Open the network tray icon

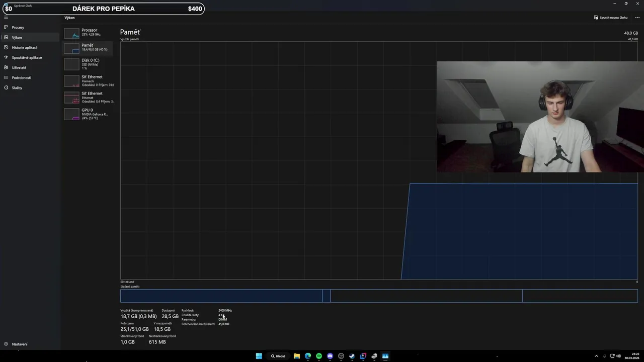tap(612, 356)
